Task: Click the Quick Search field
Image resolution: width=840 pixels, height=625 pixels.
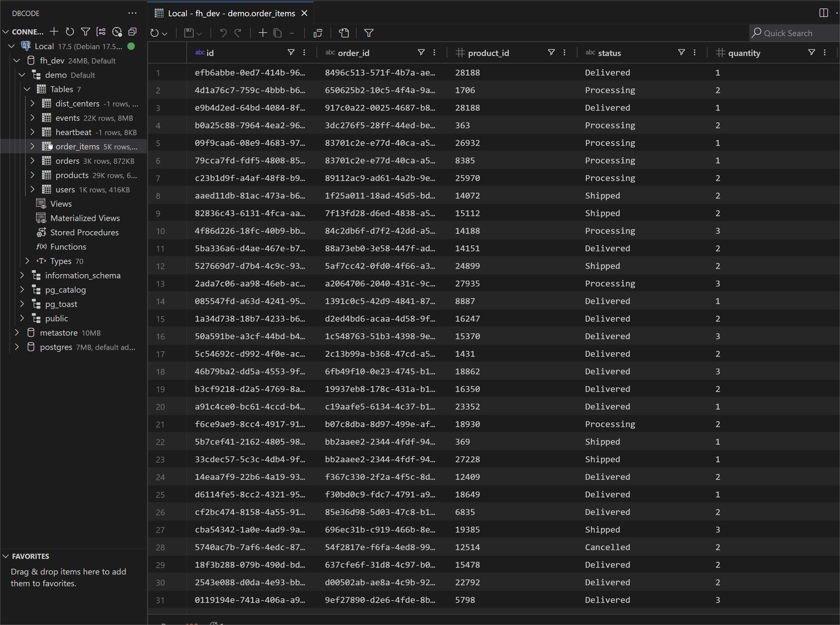Action: [794, 33]
